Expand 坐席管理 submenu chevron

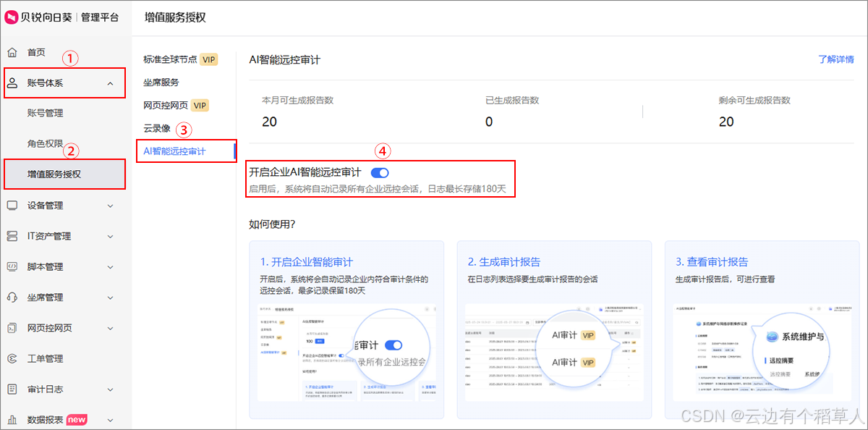point(110,298)
